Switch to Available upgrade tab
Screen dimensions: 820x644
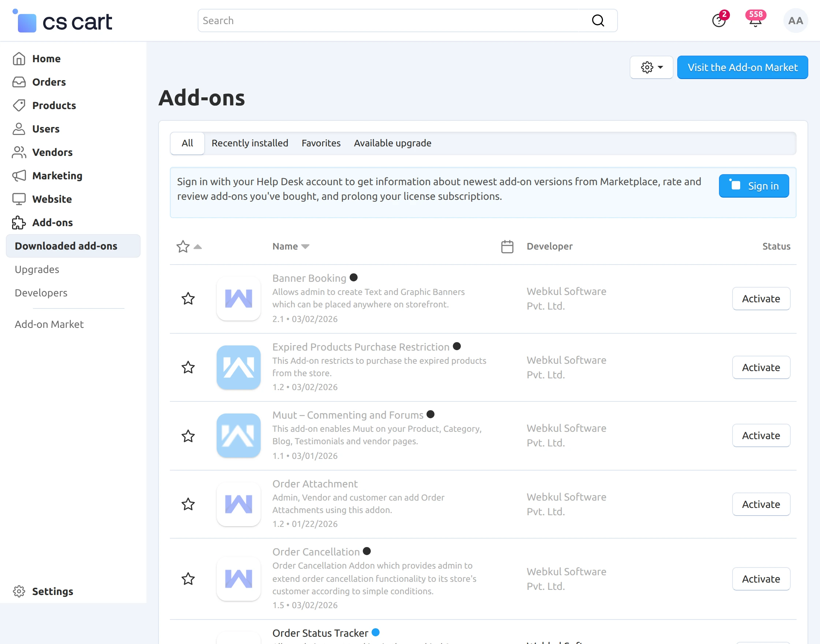393,143
